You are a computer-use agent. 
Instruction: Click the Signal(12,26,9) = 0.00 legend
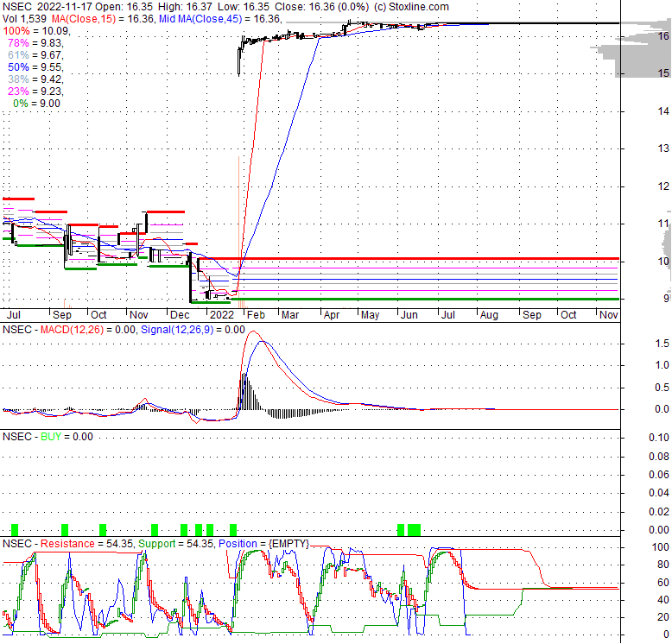pos(193,329)
